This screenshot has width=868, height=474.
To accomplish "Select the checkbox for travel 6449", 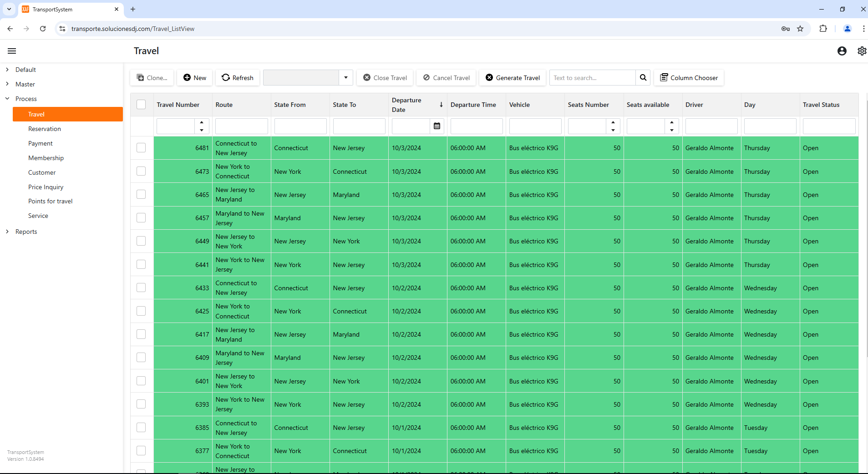I will click(x=141, y=241).
